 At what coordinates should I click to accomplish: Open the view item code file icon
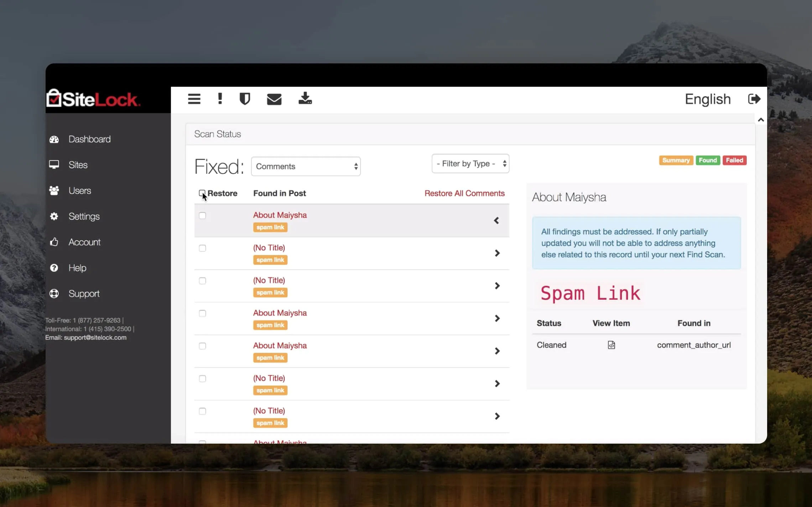tap(611, 345)
